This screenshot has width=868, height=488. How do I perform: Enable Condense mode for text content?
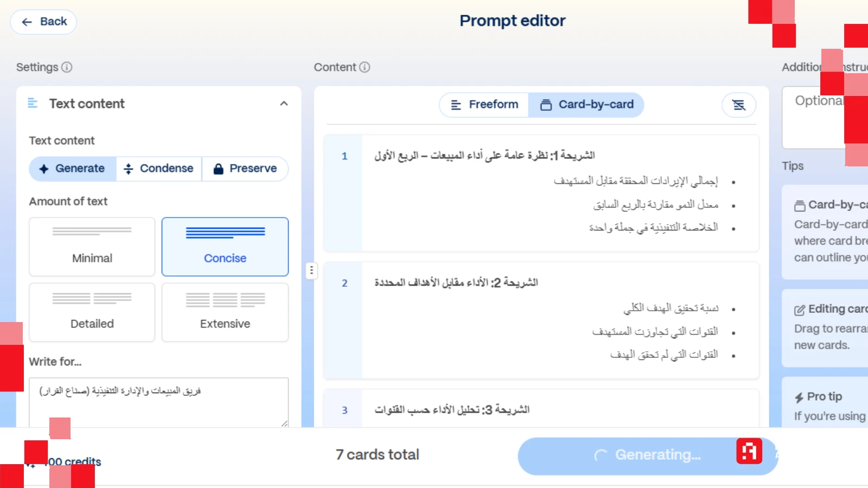coord(158,169)
